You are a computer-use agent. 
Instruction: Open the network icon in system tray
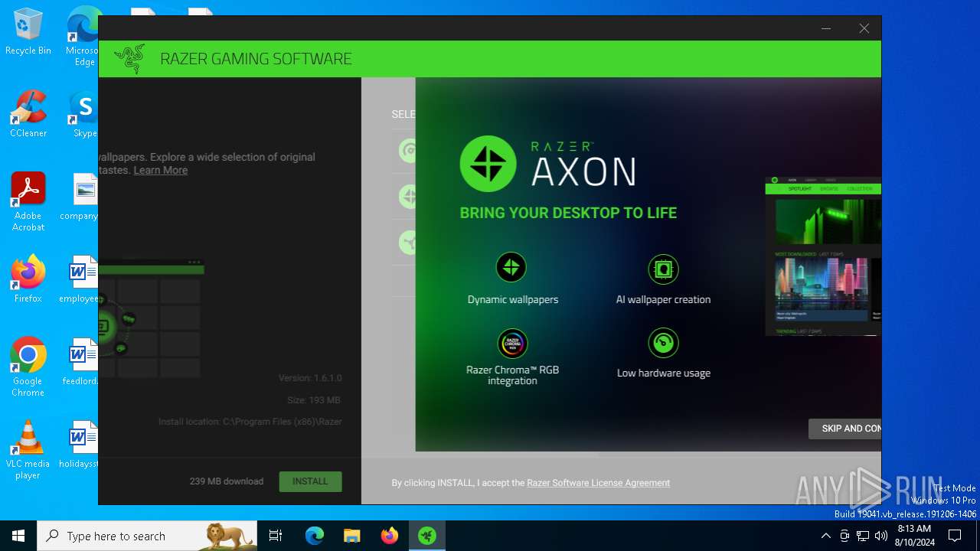coord(862,536)
